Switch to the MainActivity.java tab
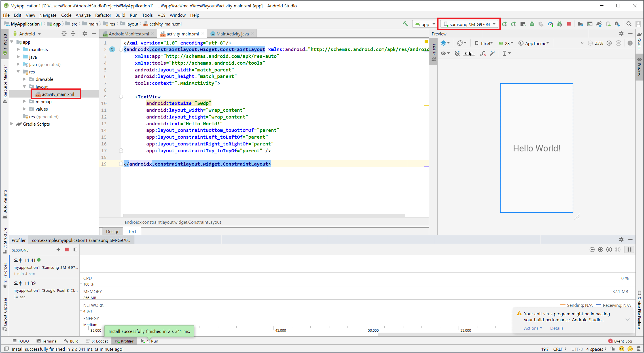 click(232, 34)
